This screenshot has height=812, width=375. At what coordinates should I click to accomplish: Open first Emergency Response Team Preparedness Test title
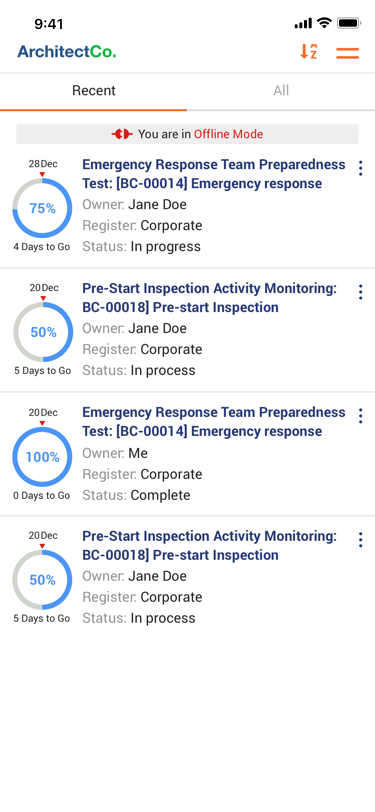214,174
